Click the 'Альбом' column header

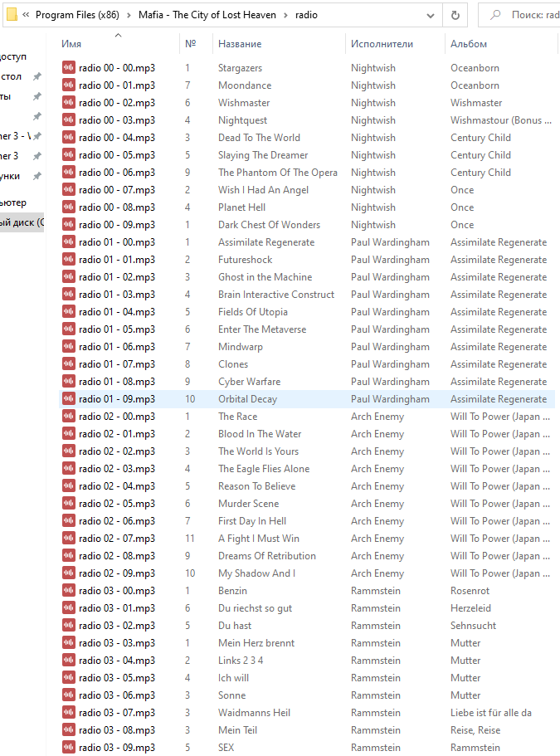pos(469,44)
